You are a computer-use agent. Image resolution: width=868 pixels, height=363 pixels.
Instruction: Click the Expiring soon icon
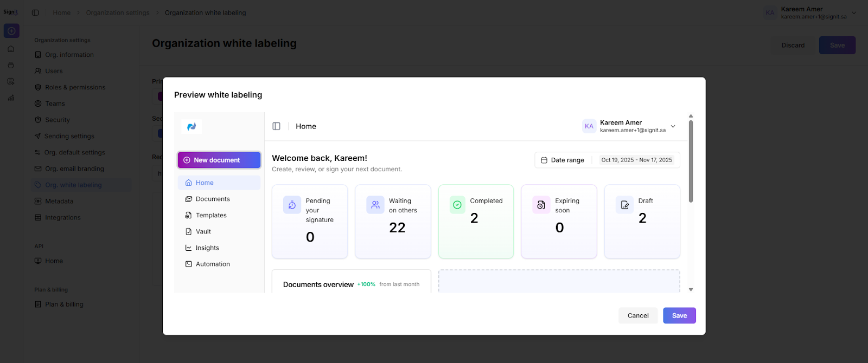541,205
